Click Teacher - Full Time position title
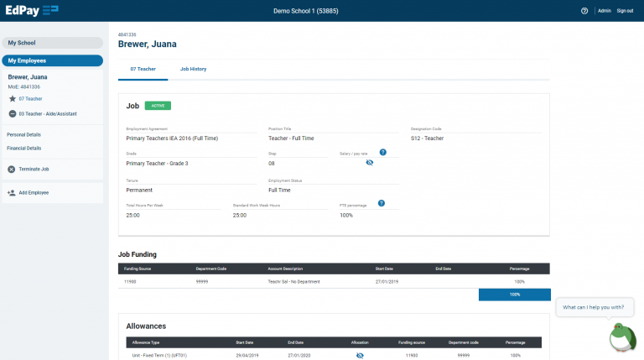This screenshot has height=360, width=644. click(291, 138)
